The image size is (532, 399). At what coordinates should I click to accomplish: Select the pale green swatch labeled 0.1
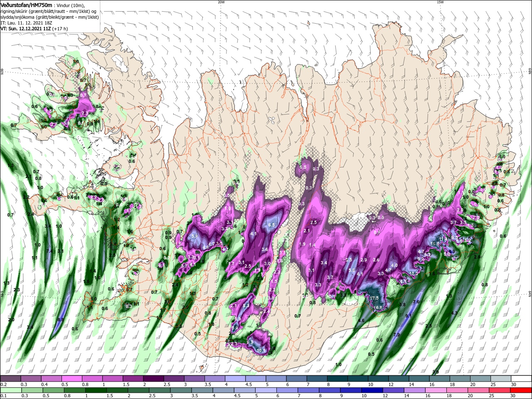click(x=11, y=390)
